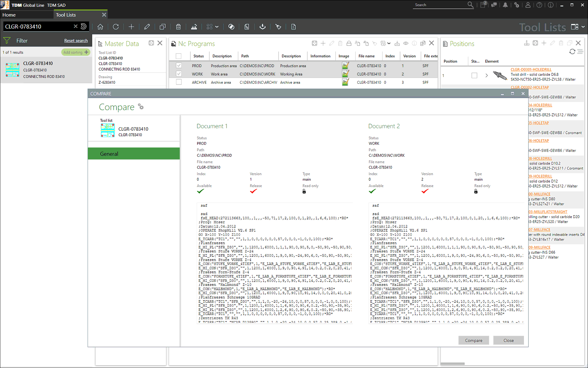The height and width of the screenshot is (368, 588).
Task: Open the tasks icon with badge 2
Action: tap(483, 5)
